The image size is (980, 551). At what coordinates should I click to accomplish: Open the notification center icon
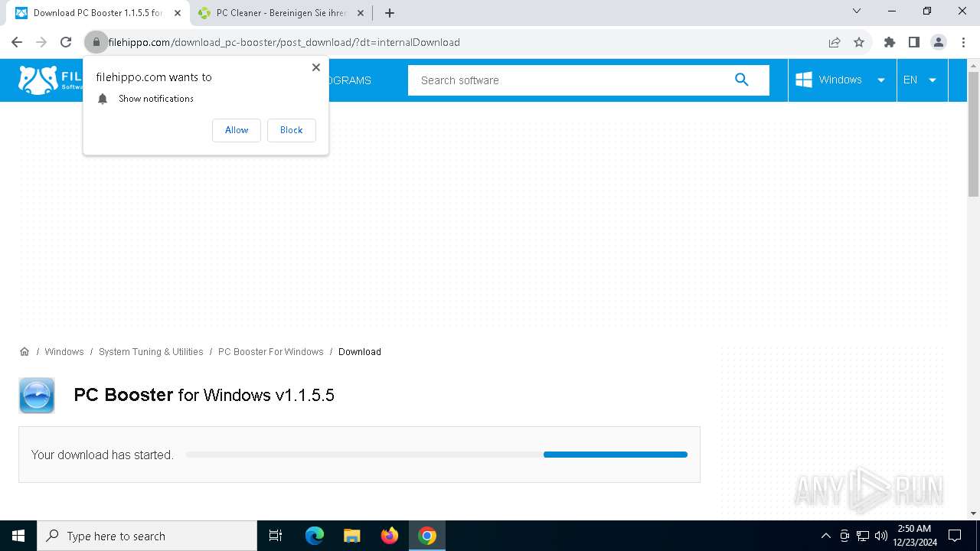pyautogui.click(x=955, y=536)
